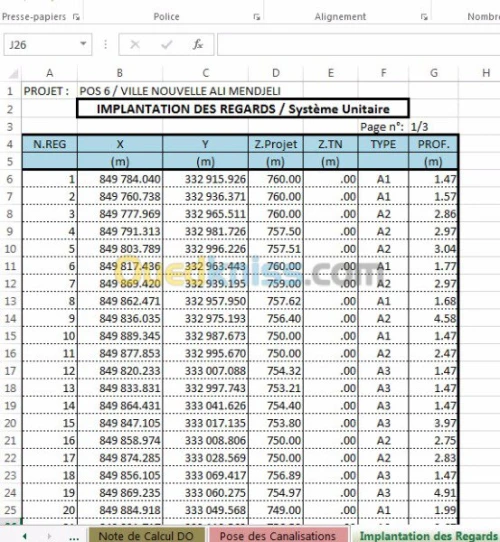
Task: Select row 1 header
Action: pos(10,91)
